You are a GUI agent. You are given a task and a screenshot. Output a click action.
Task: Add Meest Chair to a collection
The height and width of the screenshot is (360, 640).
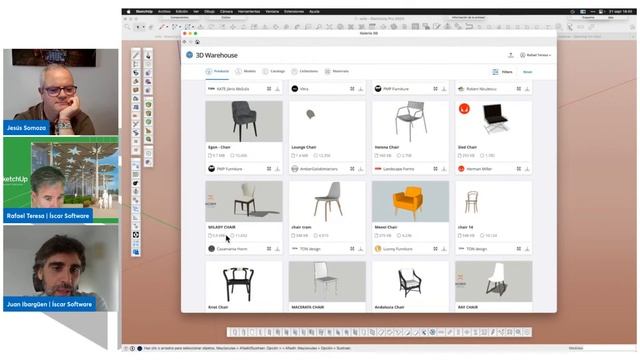pyautogui.click(x=436, y=249)
